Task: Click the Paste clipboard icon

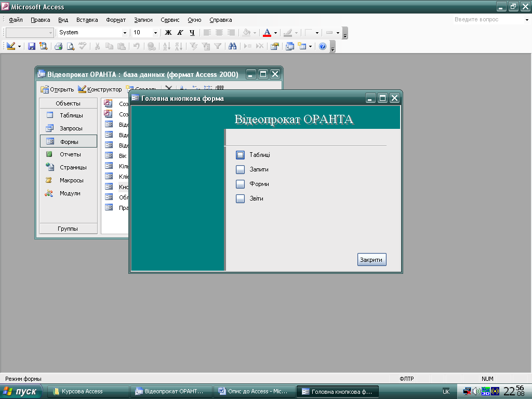Action: tap(121, 46)
